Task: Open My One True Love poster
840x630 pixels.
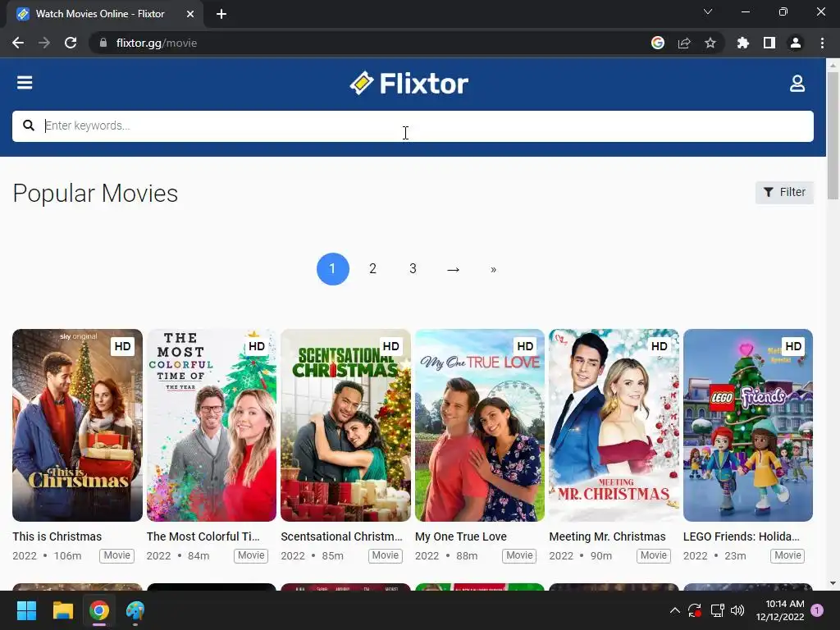Action: pyautogui.click(x=480, y=425)
